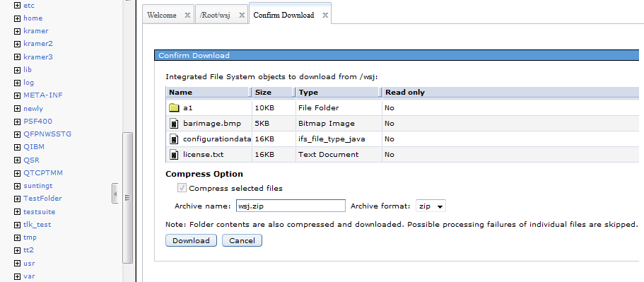Close the Welcome tab

[x=187, y=15]
